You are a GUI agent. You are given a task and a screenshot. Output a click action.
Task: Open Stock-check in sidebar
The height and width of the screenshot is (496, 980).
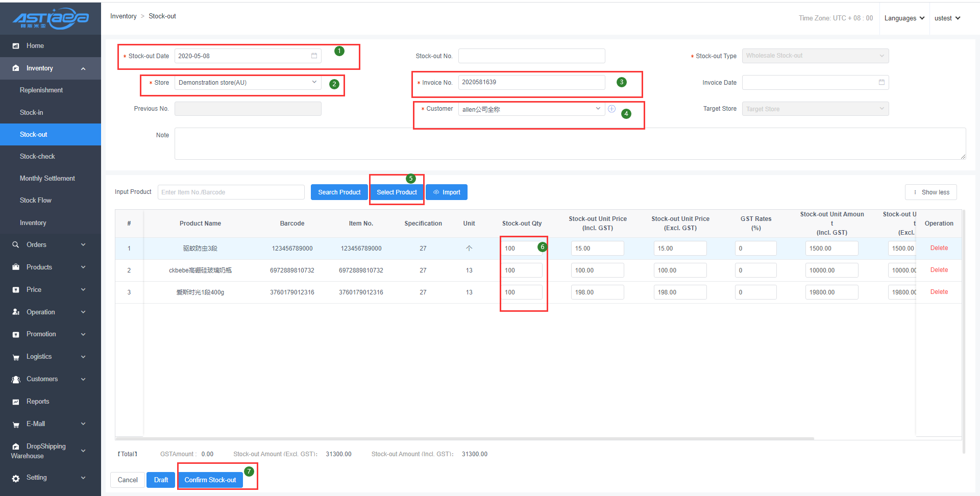pyautogui.click(x=37, y=157)
